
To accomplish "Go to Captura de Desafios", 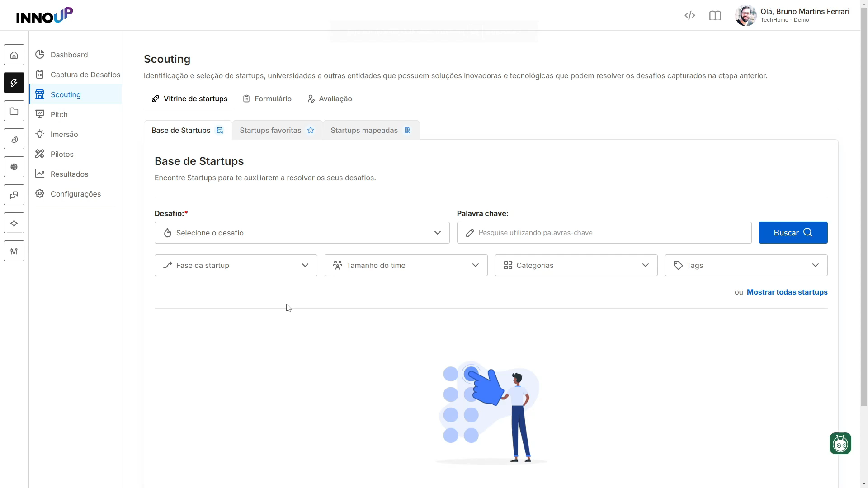I will pyautogui.click(x=75, y=75).
